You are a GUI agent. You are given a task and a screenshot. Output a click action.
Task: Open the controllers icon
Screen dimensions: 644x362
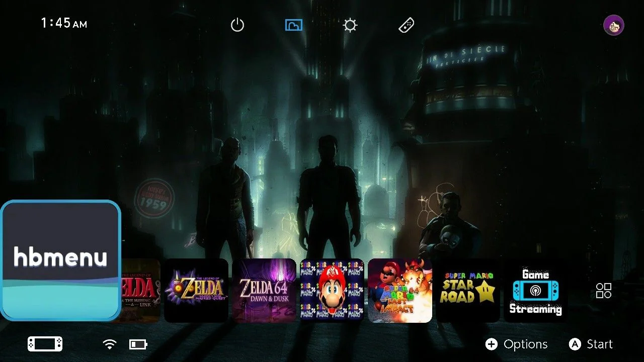(407, 25)
